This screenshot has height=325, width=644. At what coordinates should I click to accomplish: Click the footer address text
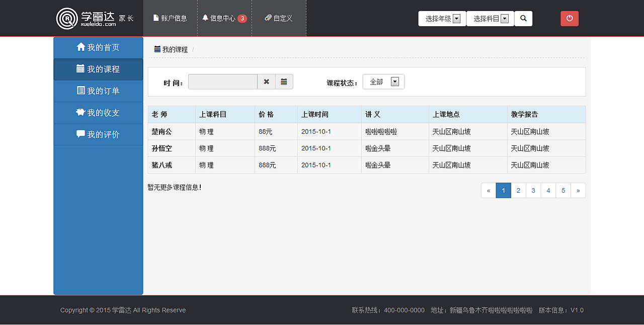481,310
